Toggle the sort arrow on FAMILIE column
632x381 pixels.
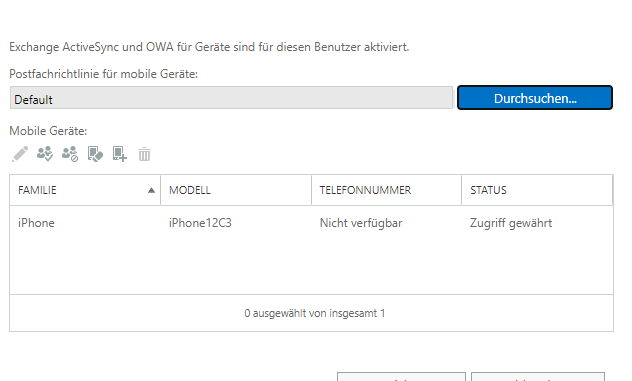point(151,190)
